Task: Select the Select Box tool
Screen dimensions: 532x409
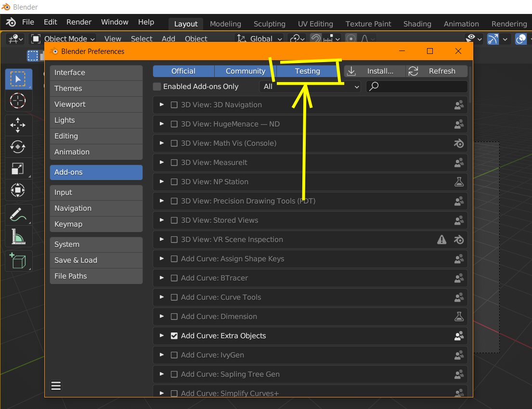Action: click(18, 79)
